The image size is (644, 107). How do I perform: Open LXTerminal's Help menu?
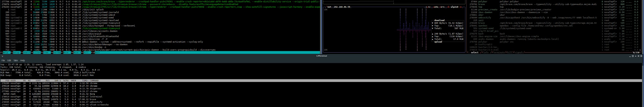[22, 61]
